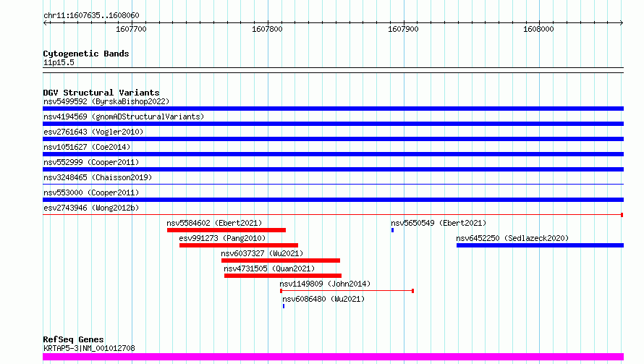Click the blue bar under nsv1051627
This screenshot has width=644, height=364.
click(333, 154)
